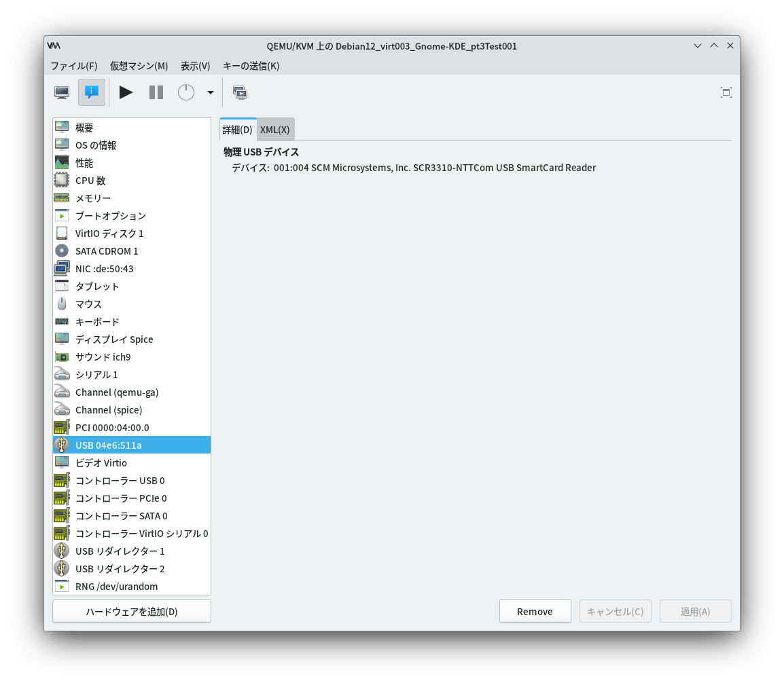The height and width of the screenshot is (683, 784).
Task: Select 概要 in hardware list
Action: [x=132, y=128]
